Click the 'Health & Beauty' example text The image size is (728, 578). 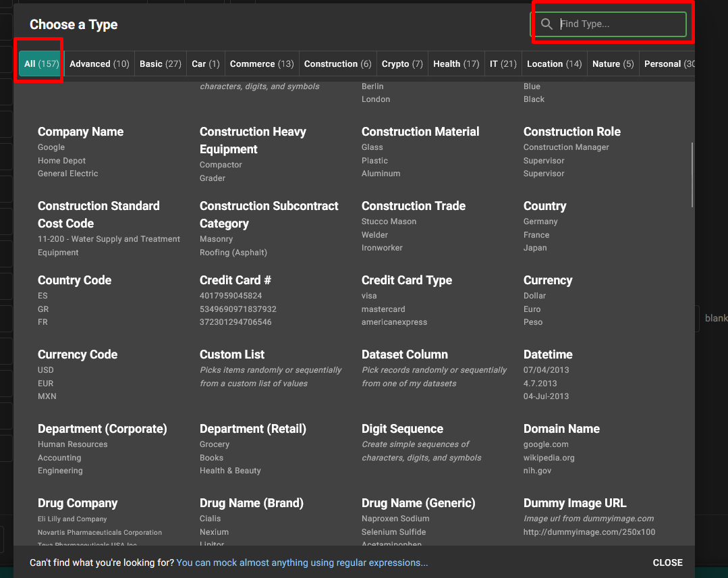click(x=230, y=471)
